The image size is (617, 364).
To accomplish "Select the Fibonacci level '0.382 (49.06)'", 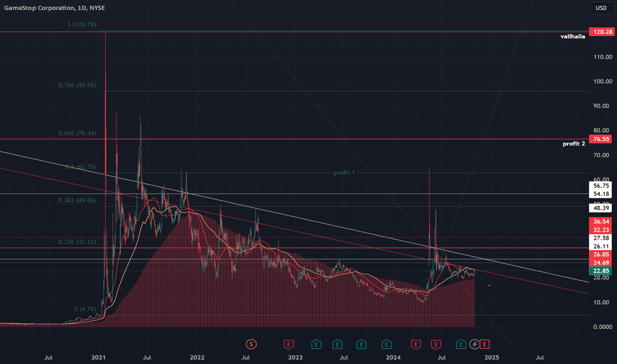I will click(x=77, y=201).
